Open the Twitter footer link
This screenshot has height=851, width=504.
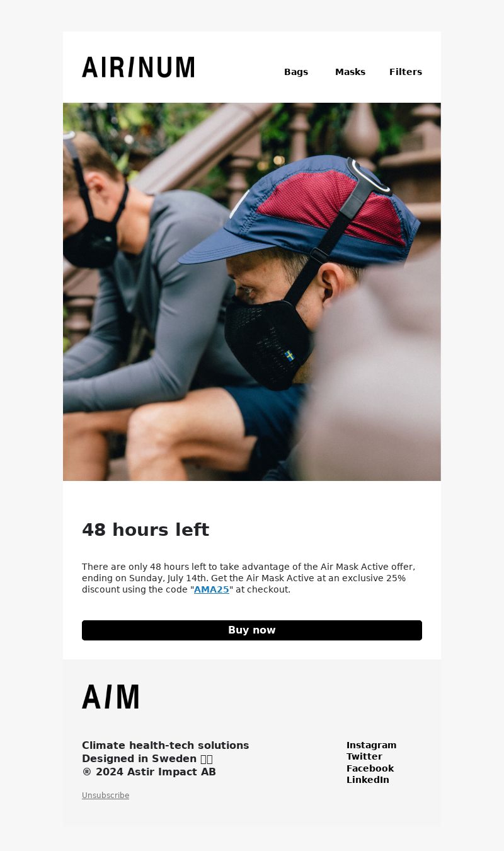(x=364, y=756)
